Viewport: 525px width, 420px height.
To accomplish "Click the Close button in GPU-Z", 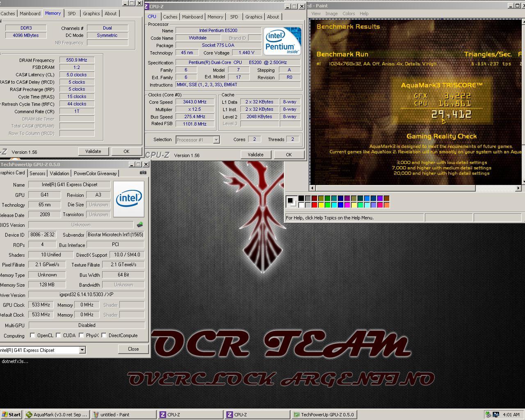I will click(133, 349).
